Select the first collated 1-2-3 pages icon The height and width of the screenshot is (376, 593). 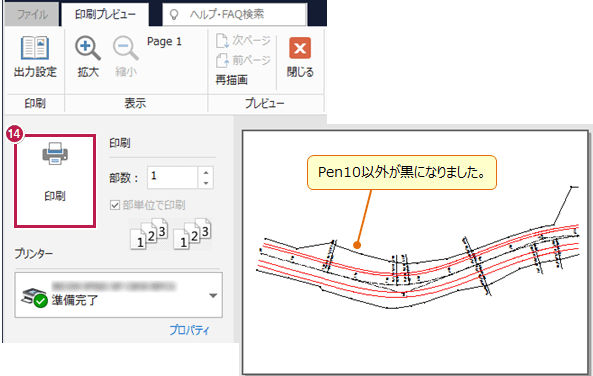[x=149, y=234]
